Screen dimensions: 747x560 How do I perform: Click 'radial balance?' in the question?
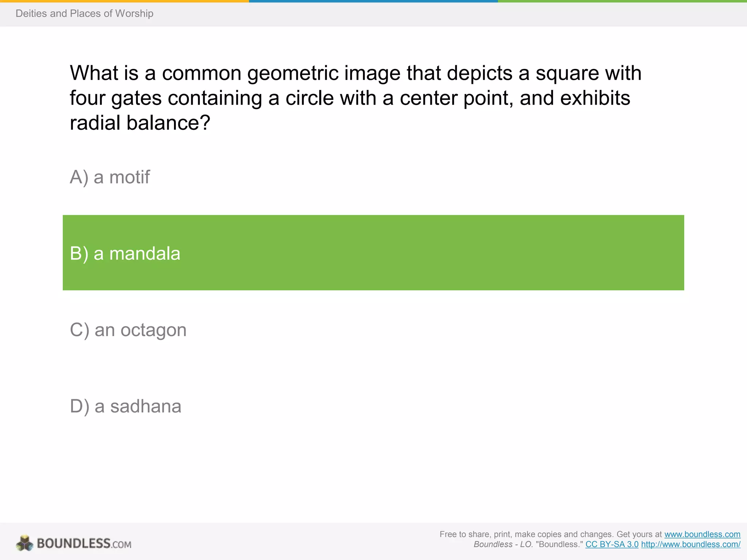click(x=140, y=123)
